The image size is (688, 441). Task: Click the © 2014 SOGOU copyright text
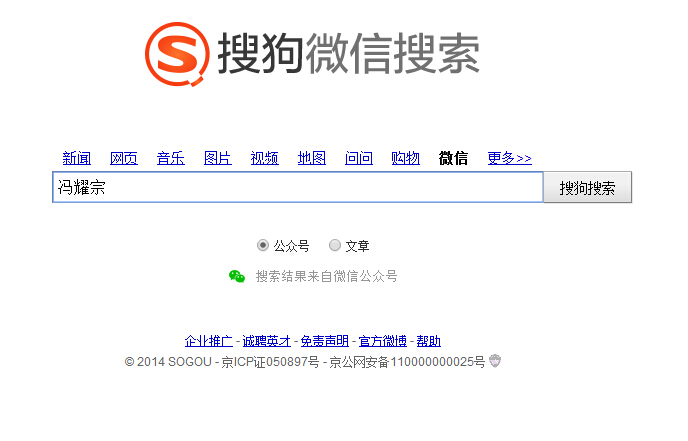[x=168, y=362]
